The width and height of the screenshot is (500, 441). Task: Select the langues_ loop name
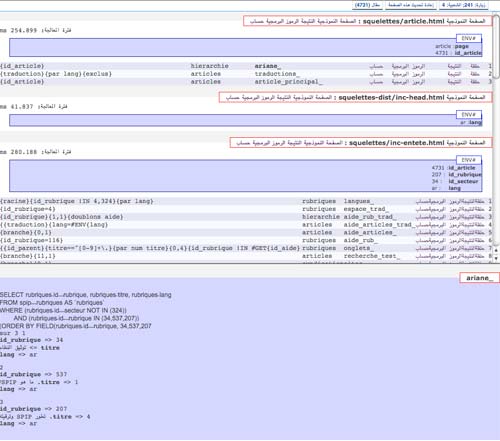[x=359, y=201]
